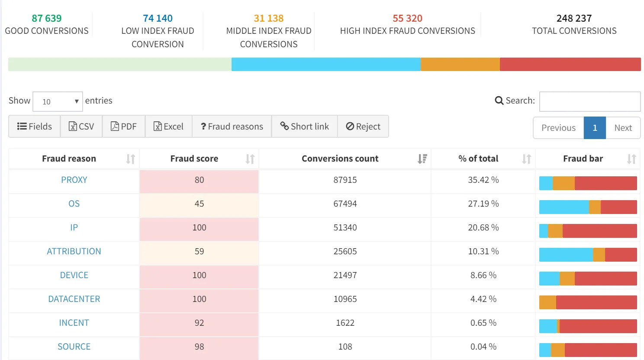Export the table using the CSV icon
644x360 pixels.
pos(72,126)
